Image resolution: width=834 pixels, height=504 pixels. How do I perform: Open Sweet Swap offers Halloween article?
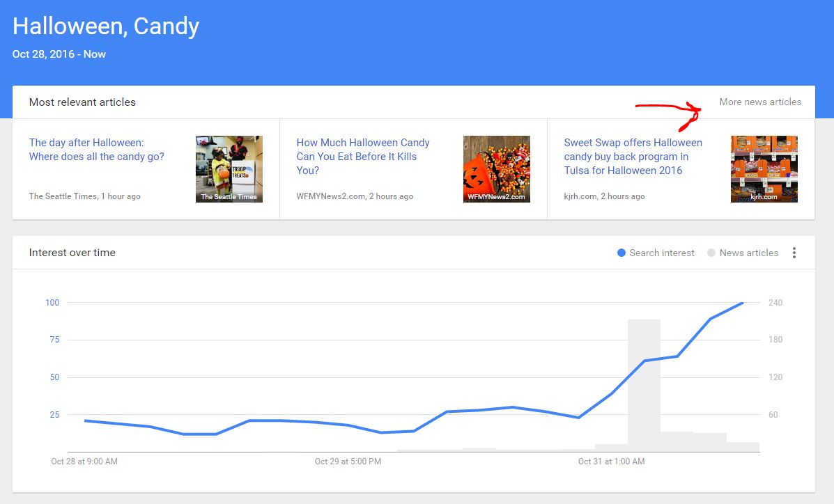click(x=633, y=157)
